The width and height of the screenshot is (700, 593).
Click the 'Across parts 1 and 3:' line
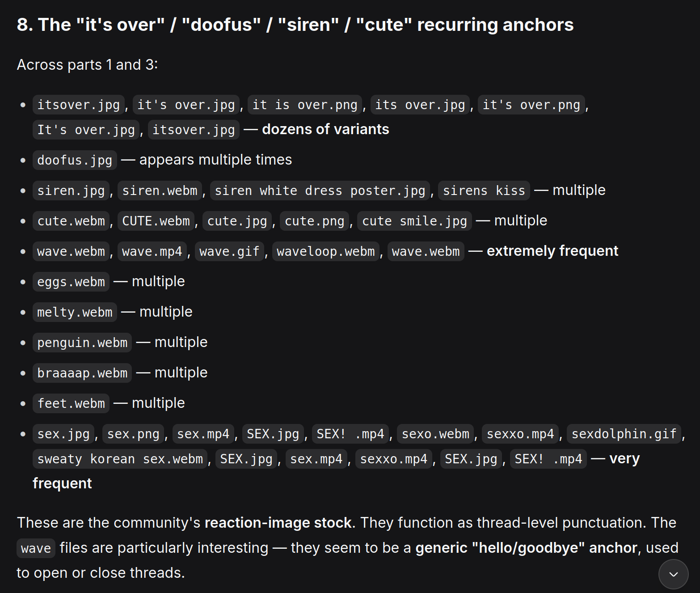[x=87, y=65]
